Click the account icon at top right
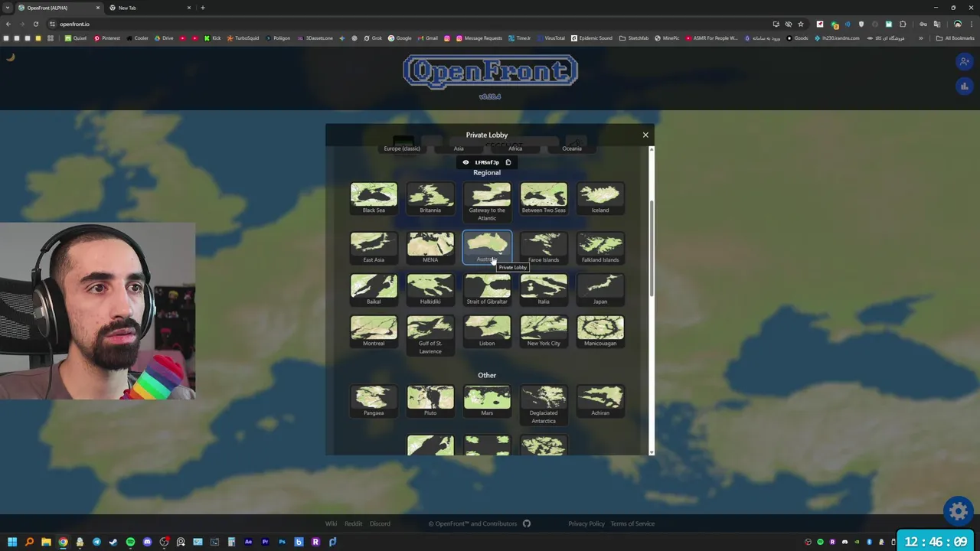The width and height of the screenshot is (980, 551). (965, 61)
